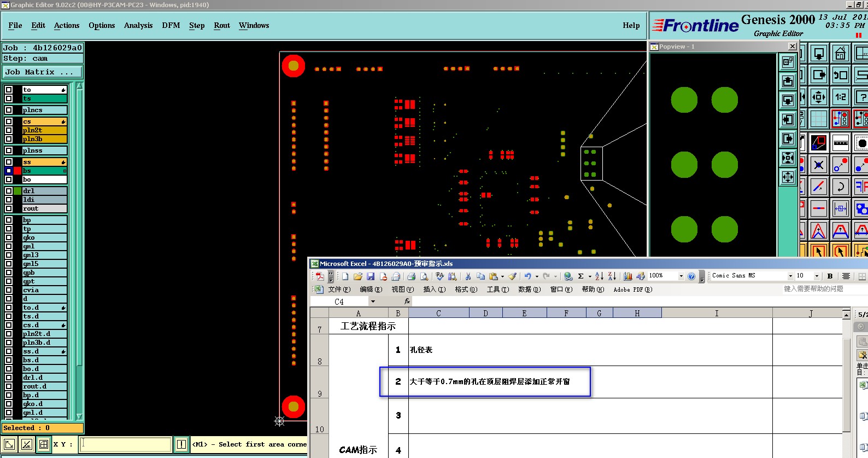Toggle visibility checkbox for layer 'cs'

(x=9, y=121)
